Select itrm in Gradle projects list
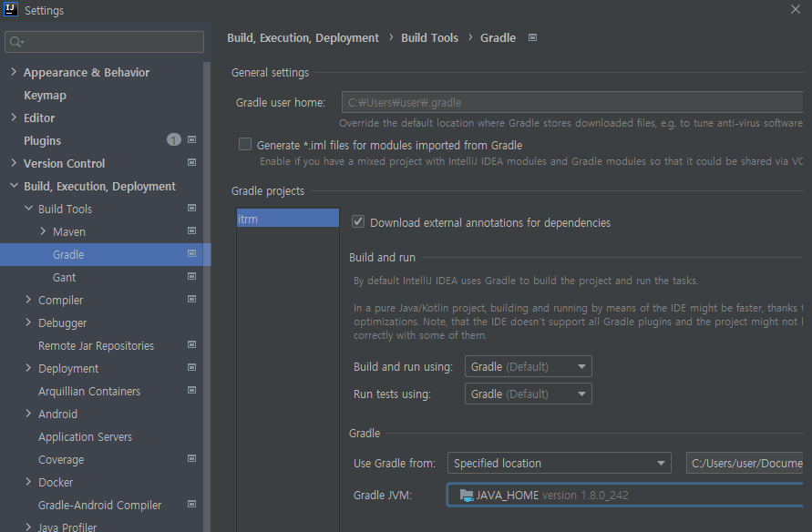This screenshot has width=812, height=532. point(288,219)
